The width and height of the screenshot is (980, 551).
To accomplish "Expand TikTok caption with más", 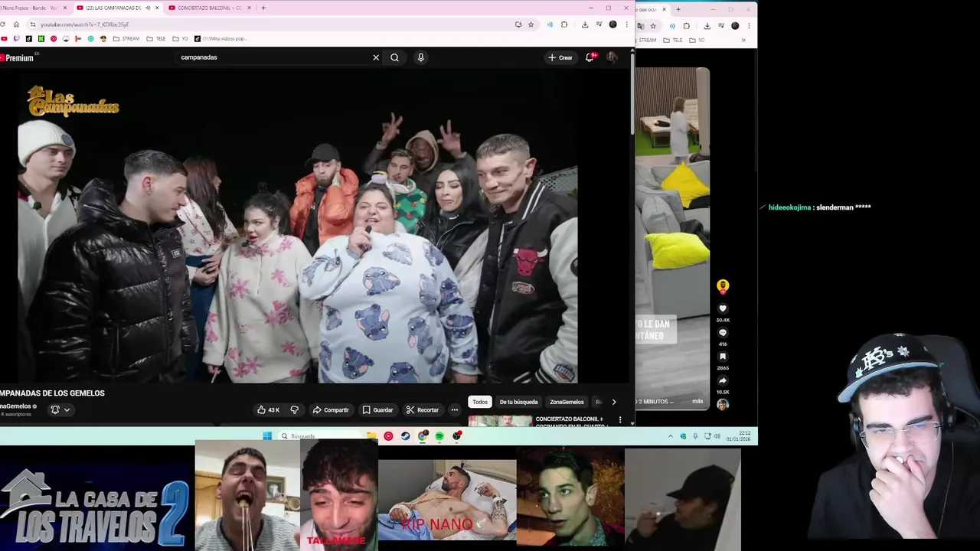I will tap(697, 401).
